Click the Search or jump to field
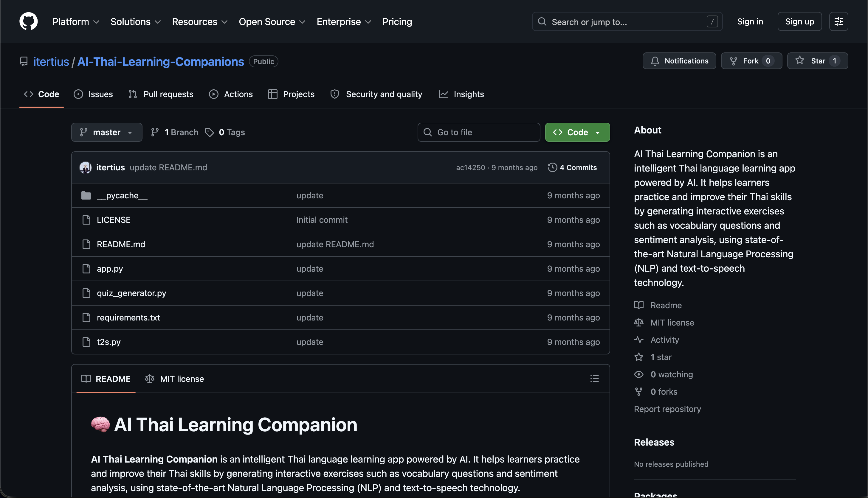This screenshot has width=868, height=498. 627,21
